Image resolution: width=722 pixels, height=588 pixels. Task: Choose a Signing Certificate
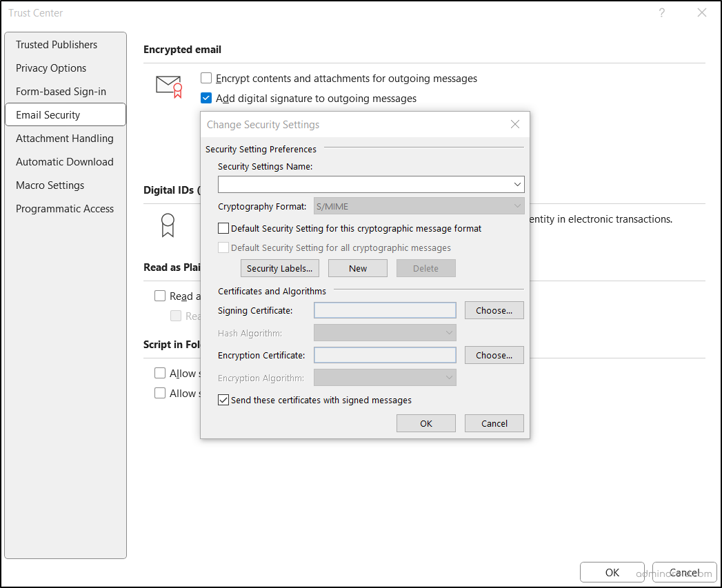494,310
